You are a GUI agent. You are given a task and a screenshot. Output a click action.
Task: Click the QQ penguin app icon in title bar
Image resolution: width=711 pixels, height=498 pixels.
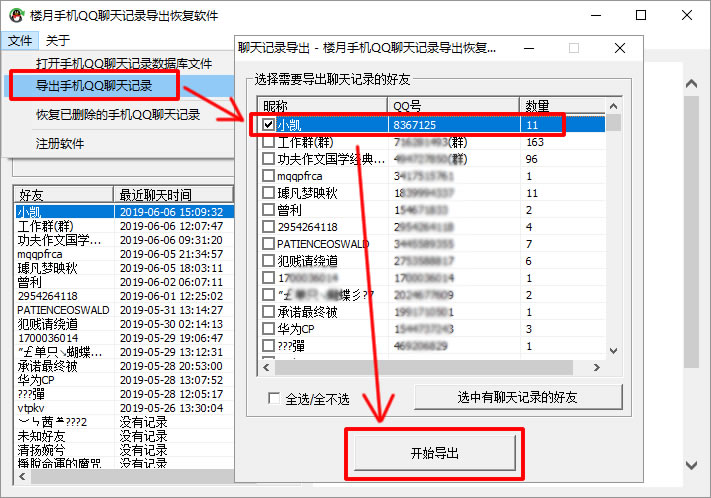(17, 15)
